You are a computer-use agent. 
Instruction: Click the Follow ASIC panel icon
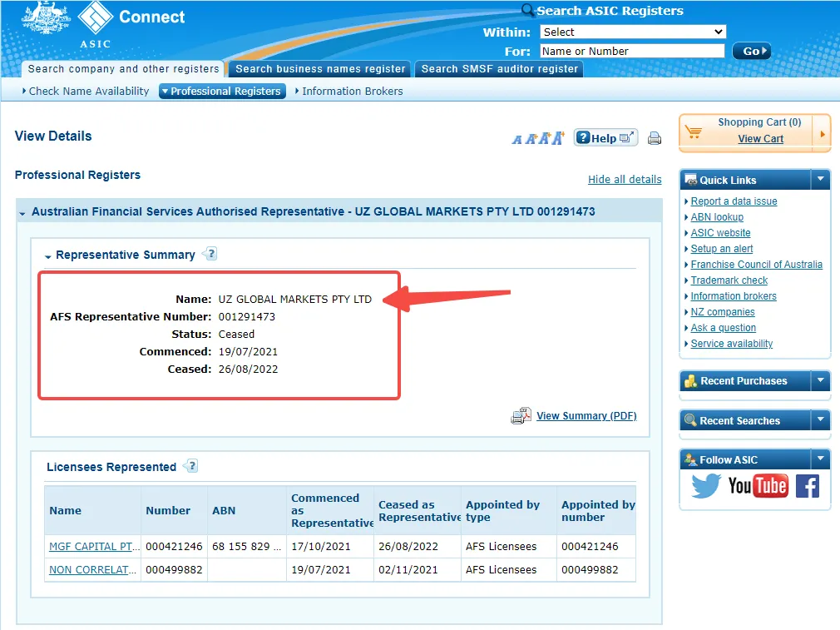[691, 459]
